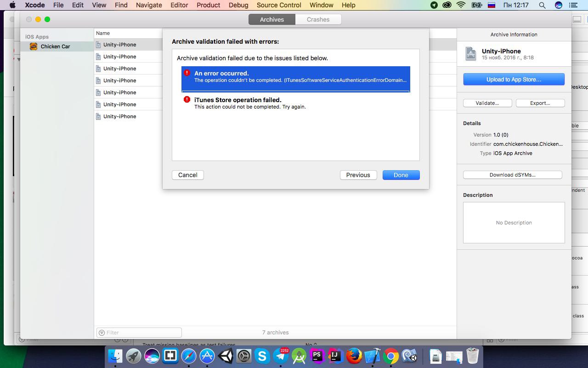Open the Navigate menu

coord(149,5)
